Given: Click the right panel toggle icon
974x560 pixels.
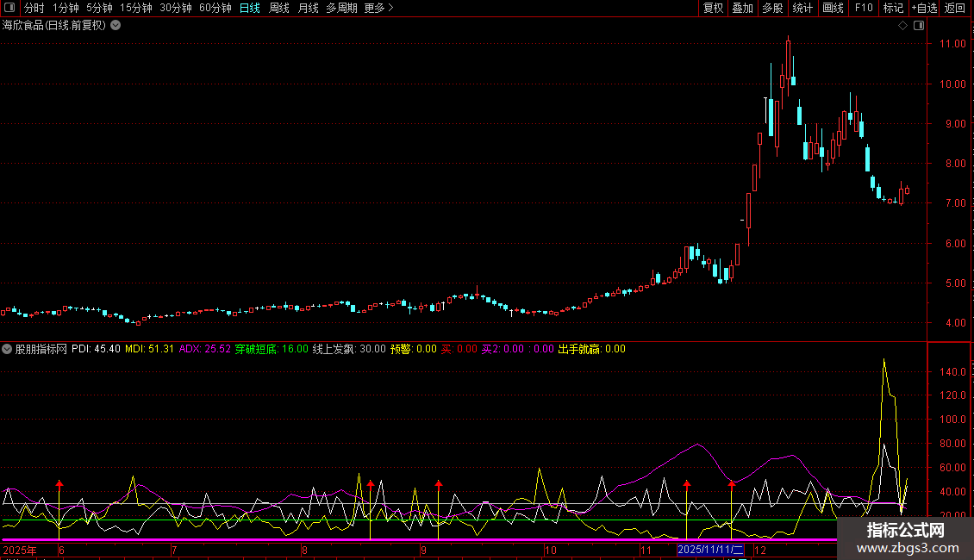Looking at the screenshot, I should coord(919,25).
